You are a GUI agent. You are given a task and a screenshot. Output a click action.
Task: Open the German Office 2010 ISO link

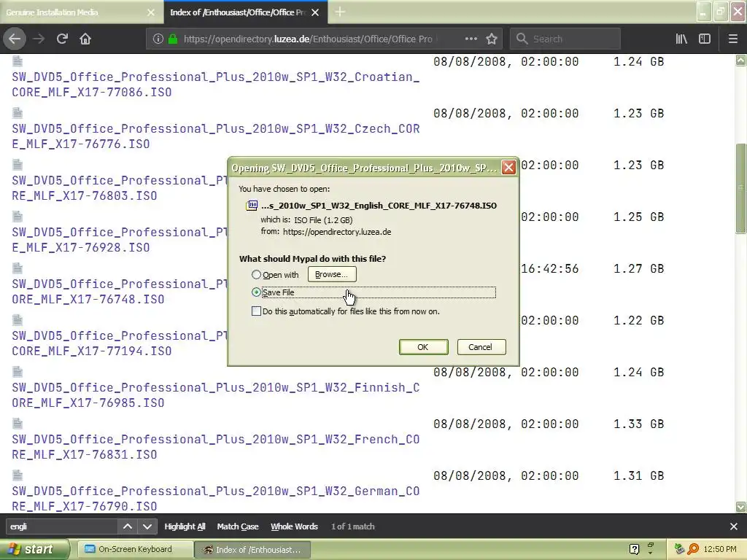click(x=216, y=499)
